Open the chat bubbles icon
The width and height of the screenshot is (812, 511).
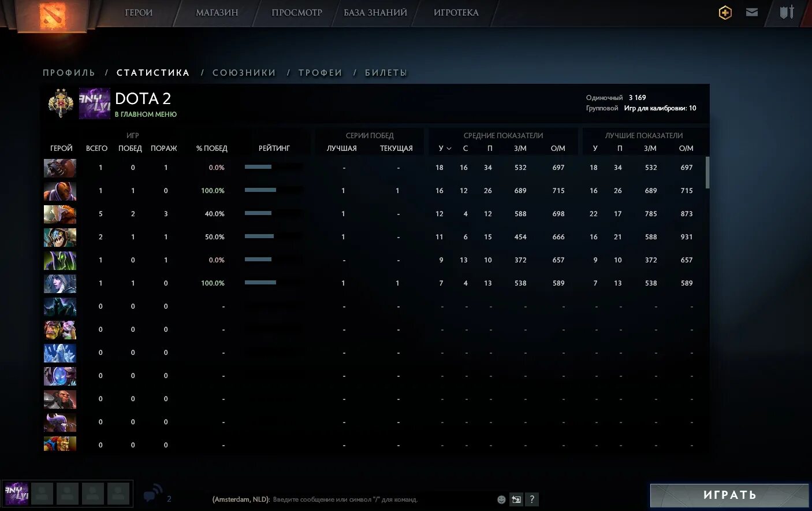click(153, 494)
